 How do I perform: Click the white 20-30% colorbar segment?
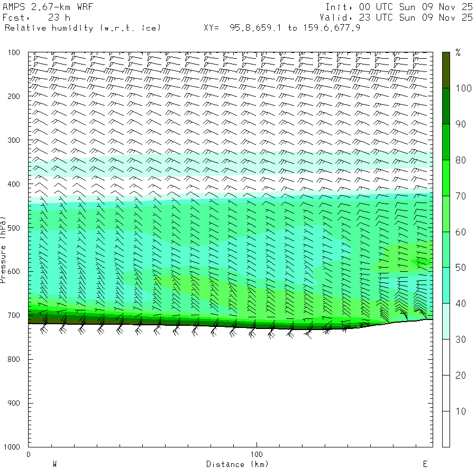[x=446, y=357]
